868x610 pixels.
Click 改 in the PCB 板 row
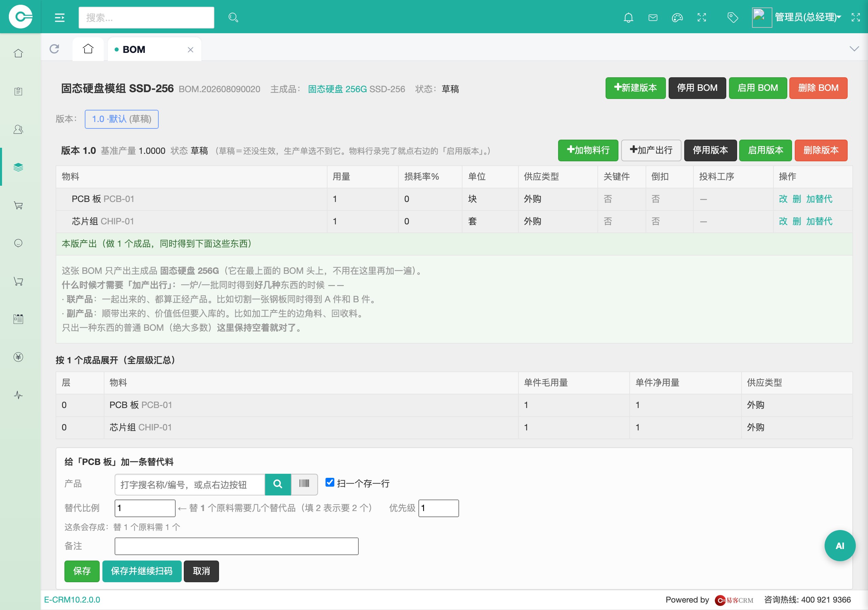click(783, 199)
